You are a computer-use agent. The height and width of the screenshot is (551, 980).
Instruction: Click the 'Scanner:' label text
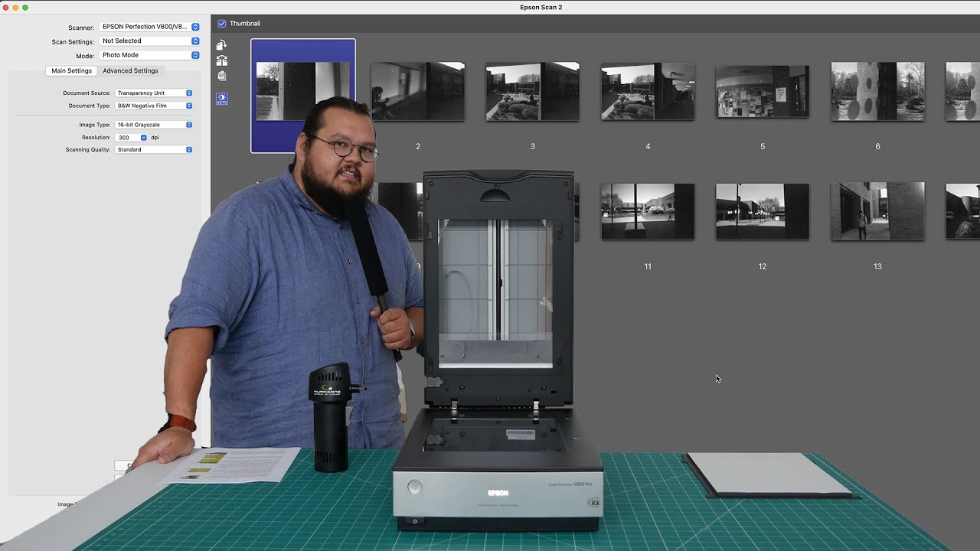click(x=81, y=28)
